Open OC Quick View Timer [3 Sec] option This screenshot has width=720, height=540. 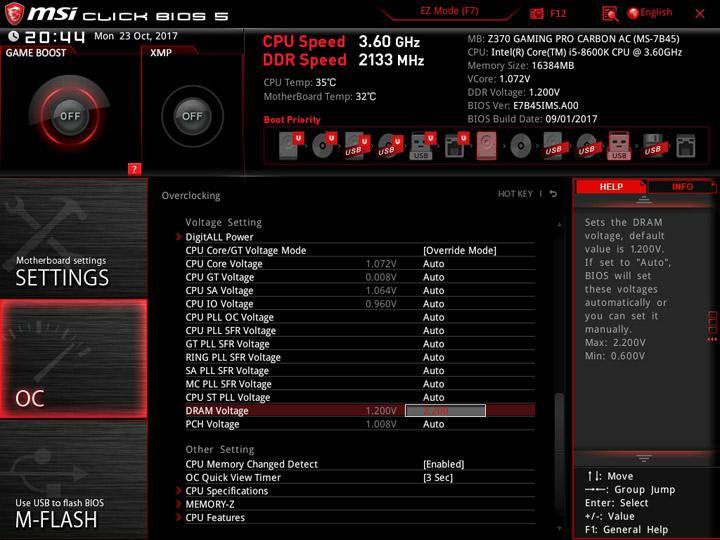click(x=438, y=477)
